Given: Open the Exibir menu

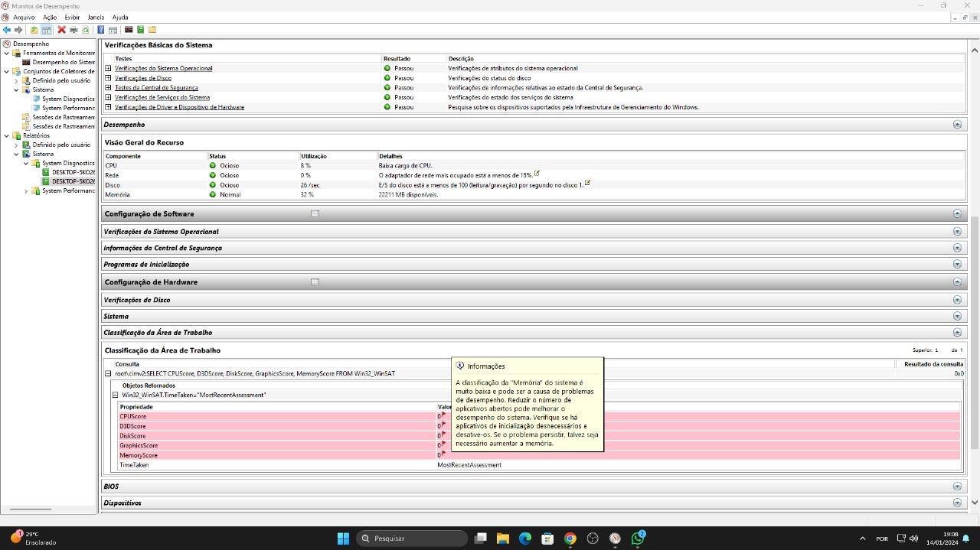Looking at the screenshot, I should 72,17.
